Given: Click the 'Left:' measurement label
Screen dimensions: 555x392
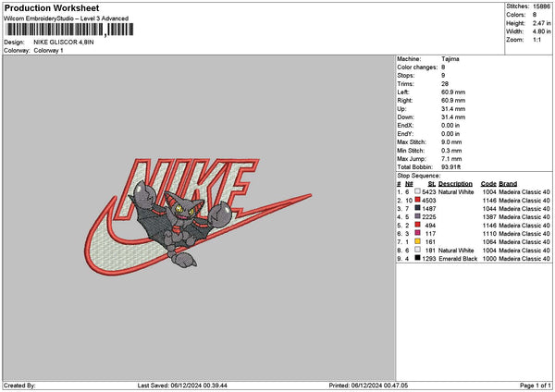Looking at the screenshot, I should [402, 92].
